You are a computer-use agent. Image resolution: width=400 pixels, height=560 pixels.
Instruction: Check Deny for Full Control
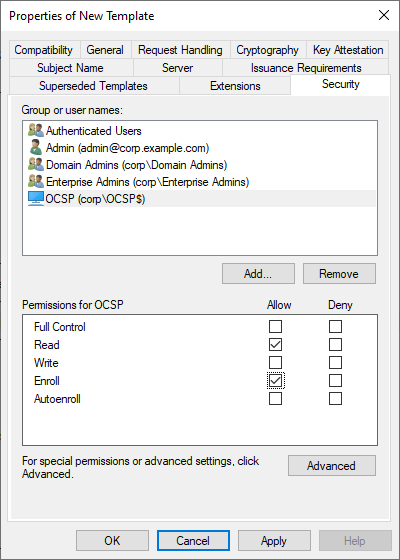(x=335, y=326)
